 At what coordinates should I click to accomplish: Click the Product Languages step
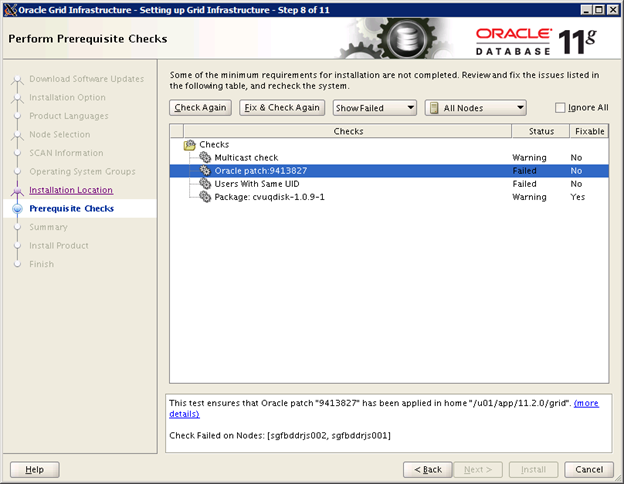(x=68, y=116)
